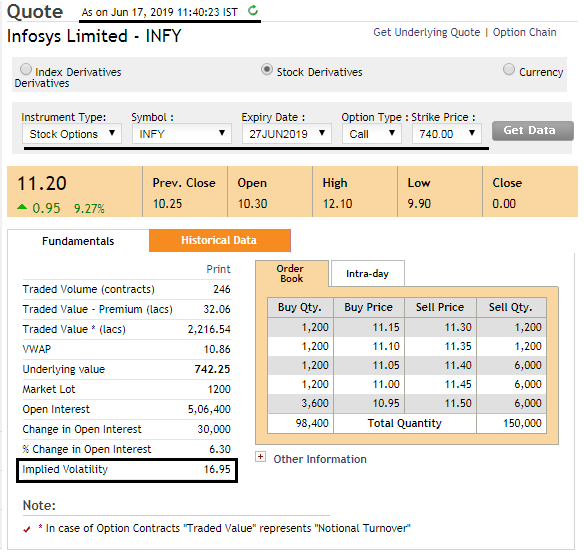Select the Order Book tab
This screenshot has height=555, width=584.
pyautogui.click(x=292, y=273)
